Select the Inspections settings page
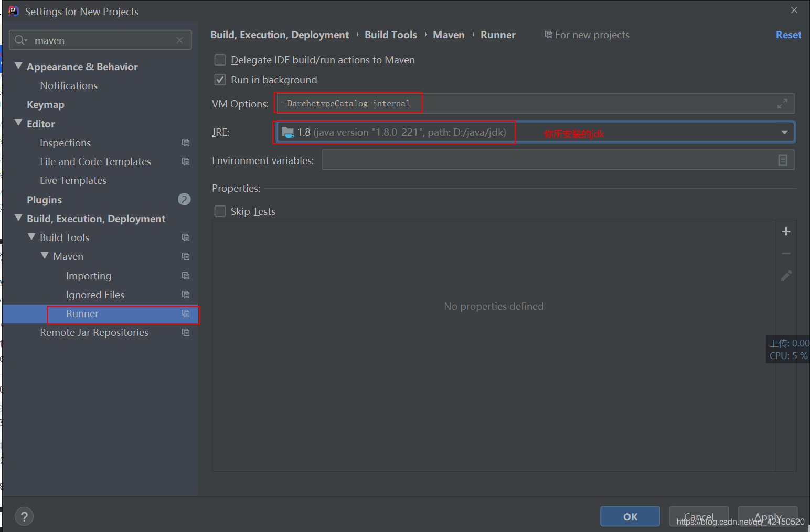 click(65, 143)
